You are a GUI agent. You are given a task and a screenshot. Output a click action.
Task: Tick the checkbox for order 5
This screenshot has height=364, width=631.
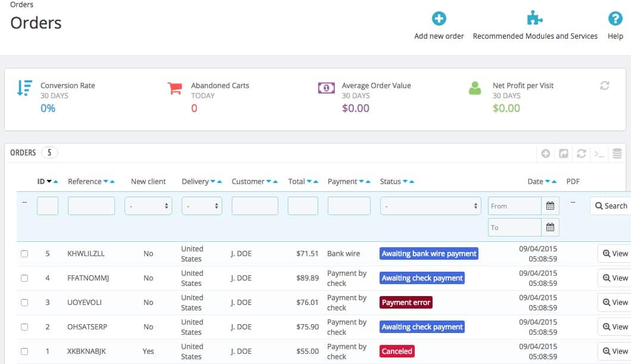coord(24,253)
